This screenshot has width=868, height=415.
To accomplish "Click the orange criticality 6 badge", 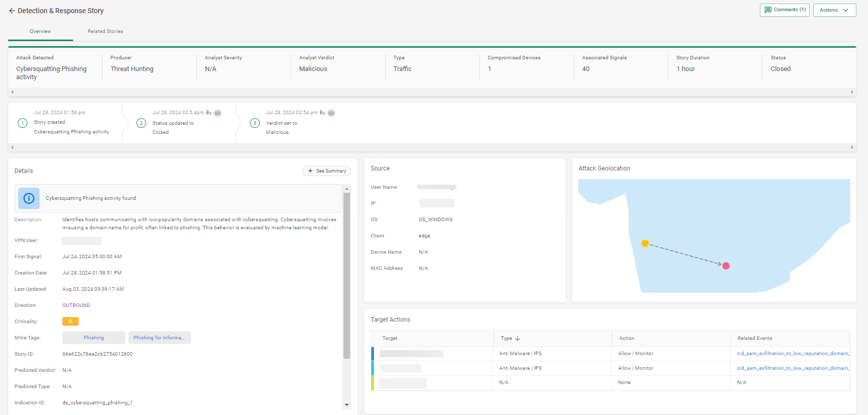I will point(71,322).
